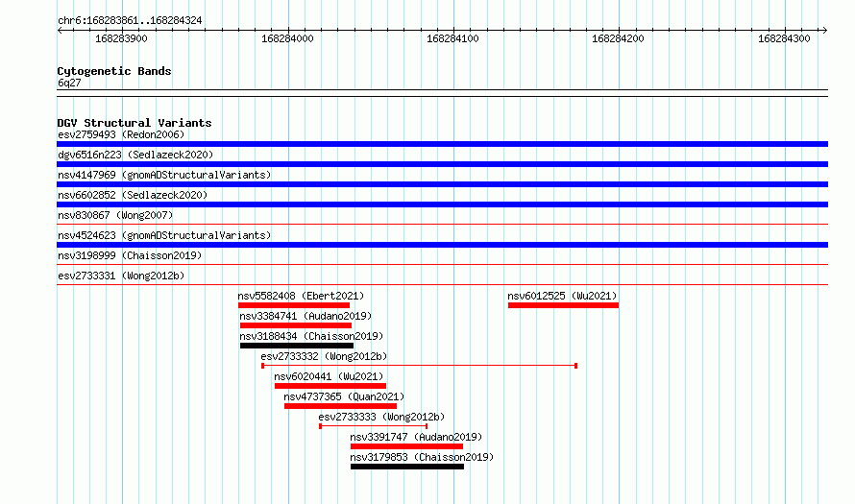Open nsv830867 (Wong2007) label

(115, 215)
